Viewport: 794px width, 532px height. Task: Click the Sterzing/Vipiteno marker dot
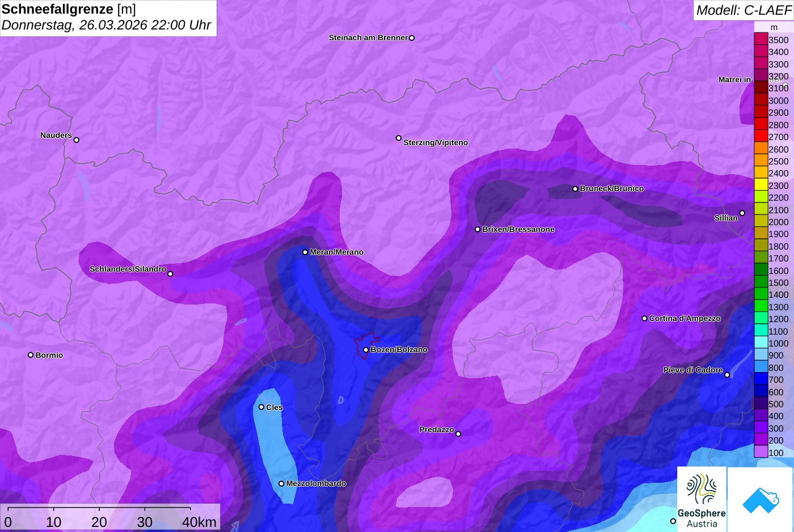(x=399, y=138)
